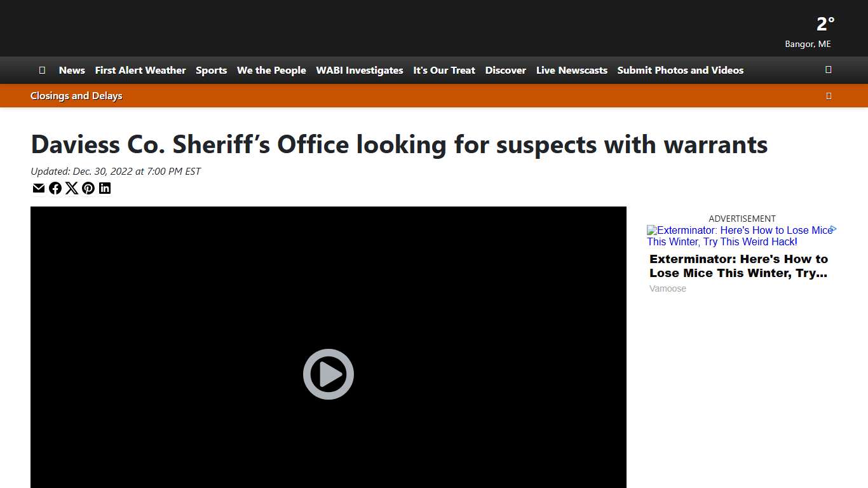Pin the article to Pinterest

(88, 188)
